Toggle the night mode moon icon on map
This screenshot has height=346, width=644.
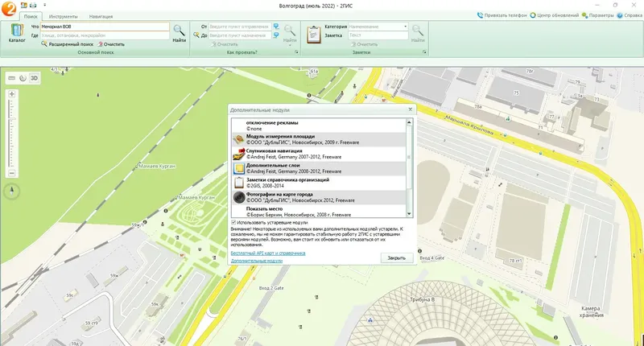pos(23,78)
